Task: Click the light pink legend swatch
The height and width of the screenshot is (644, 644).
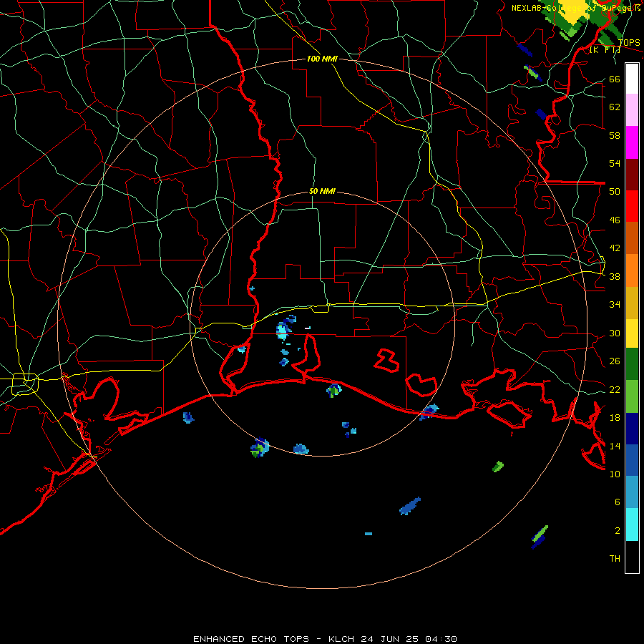Action: [632, 110]
